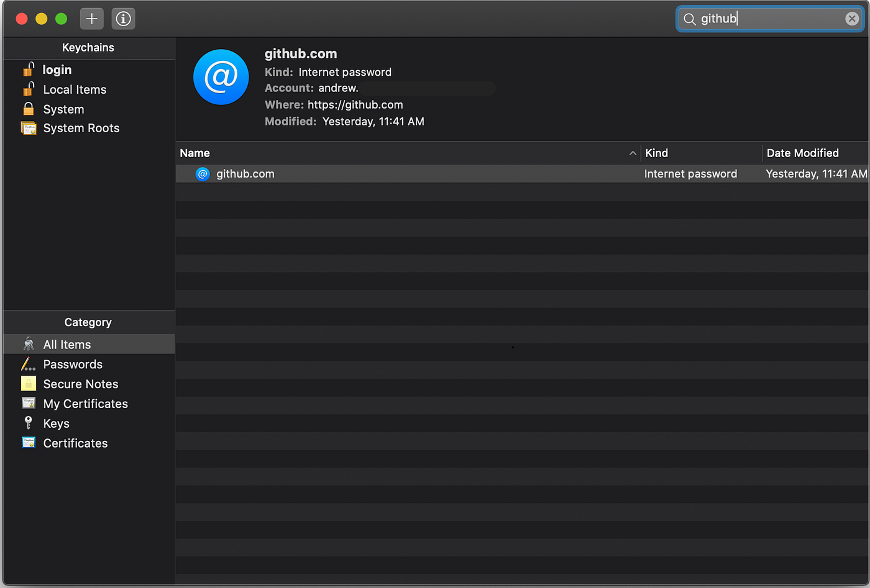Viewport: 870px width, 588px height.
Task: Select the All Items category keys icon
Action: (29, 344)
